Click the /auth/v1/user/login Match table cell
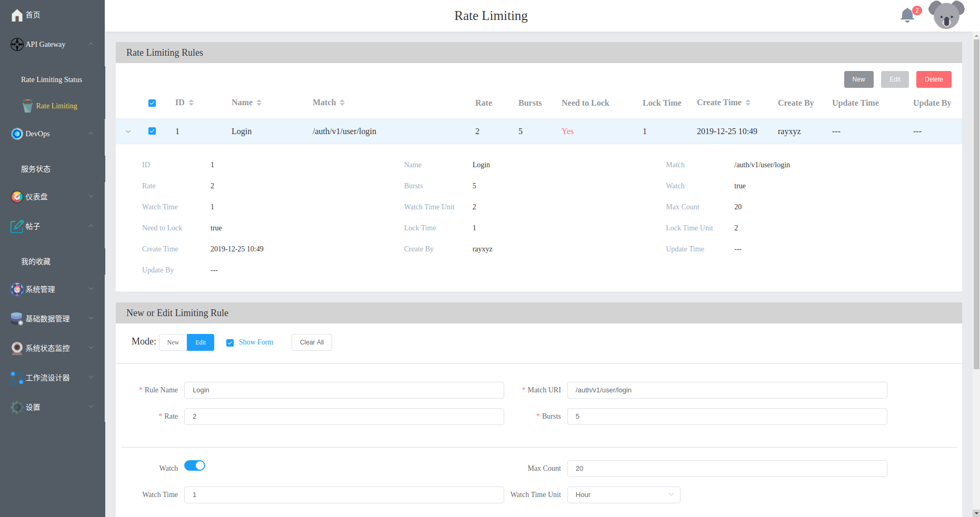This screenshot has height=517, width=980. pyautogui.click(x=344, y=131)
